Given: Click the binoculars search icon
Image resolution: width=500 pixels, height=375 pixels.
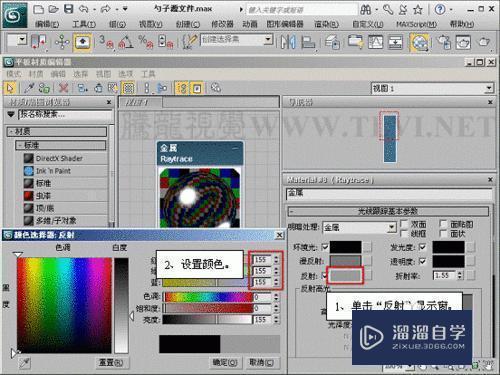Looking at the screenshot, I should click(x=366, y=9).
